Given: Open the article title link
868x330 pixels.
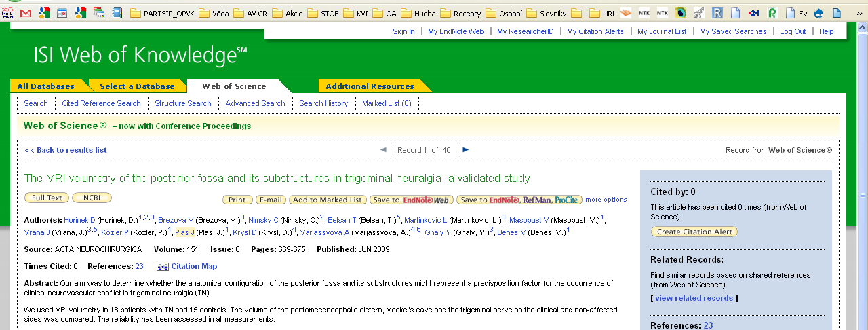Looking at the screenshot, I should point(277,179).
